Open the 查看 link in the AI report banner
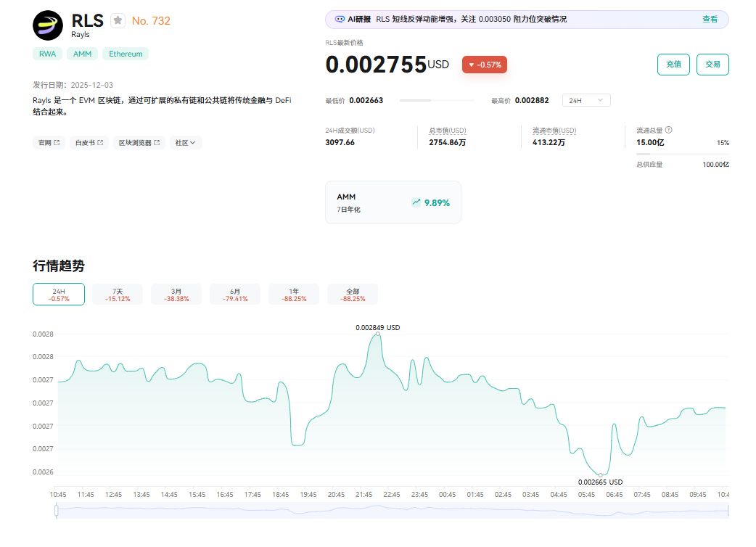Image resolution: width=756 pixels, height=547 pixels. pos(710,20)
